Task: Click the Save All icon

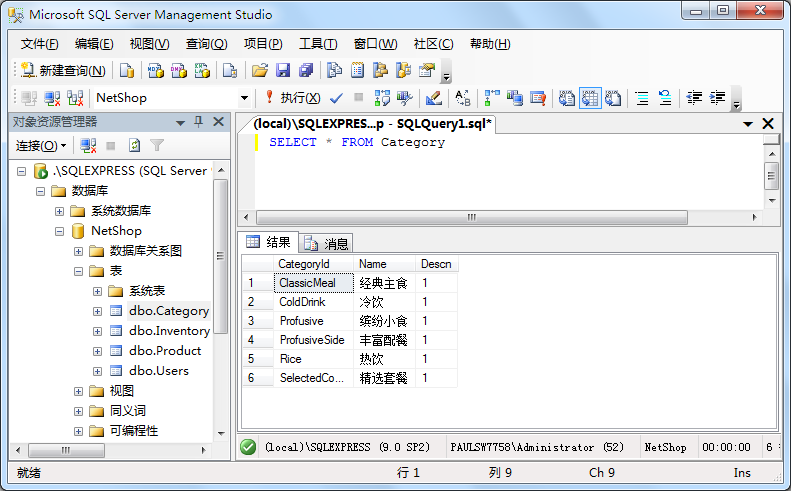Action: [306, 70]
